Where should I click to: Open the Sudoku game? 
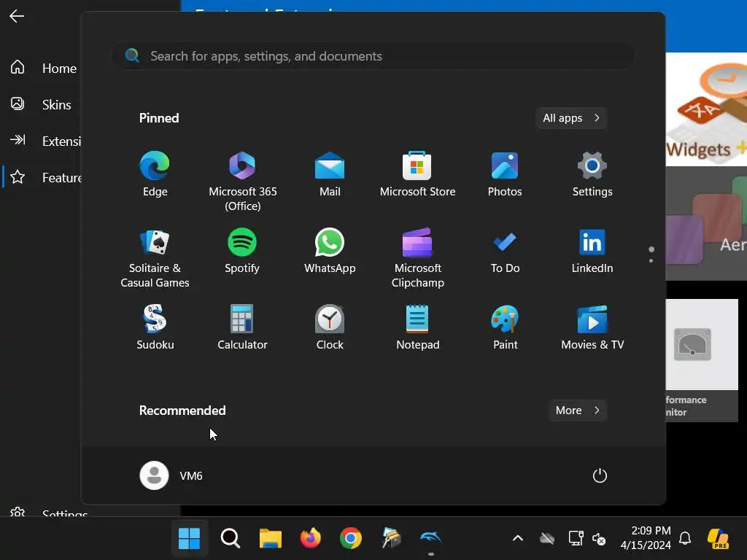pos(155,327)
